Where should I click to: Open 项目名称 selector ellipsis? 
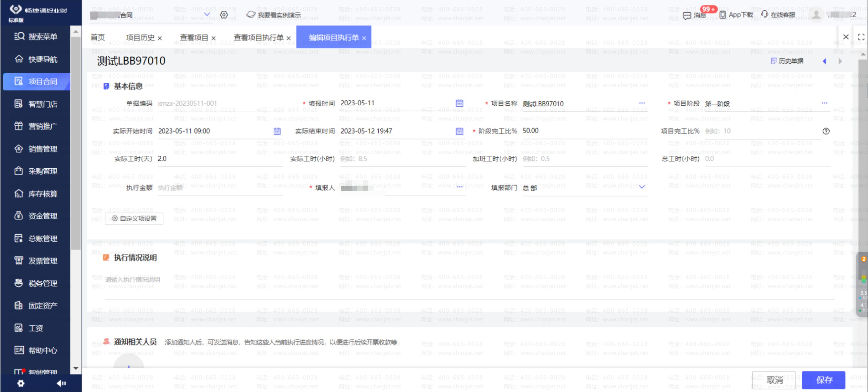tap(642, 103)
